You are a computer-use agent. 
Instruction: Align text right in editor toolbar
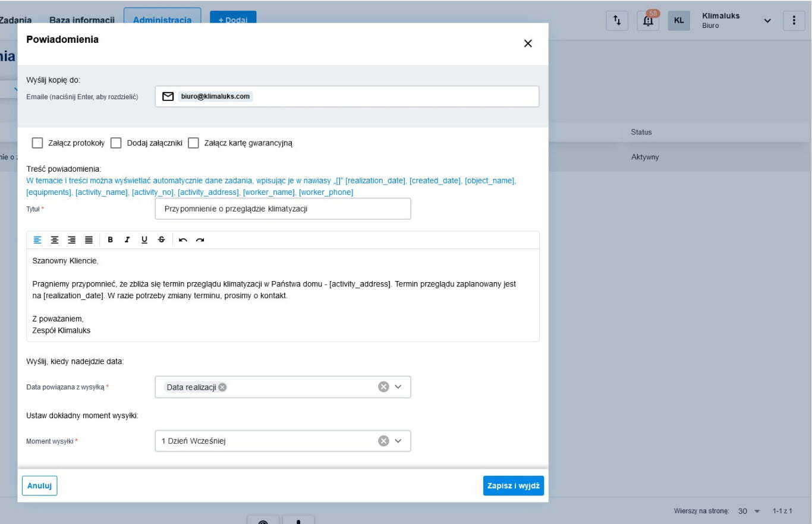click(72, 240)
